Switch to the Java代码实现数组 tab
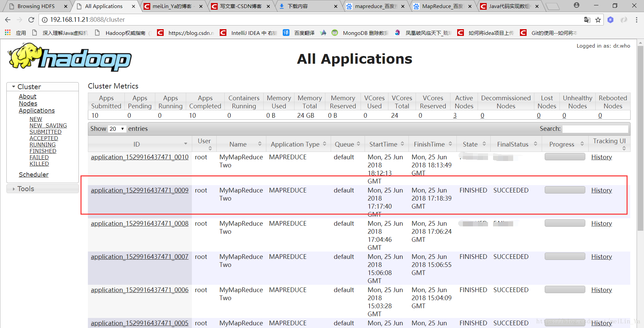Viewport: 644px width, 328px height. [x=510, y=6]
